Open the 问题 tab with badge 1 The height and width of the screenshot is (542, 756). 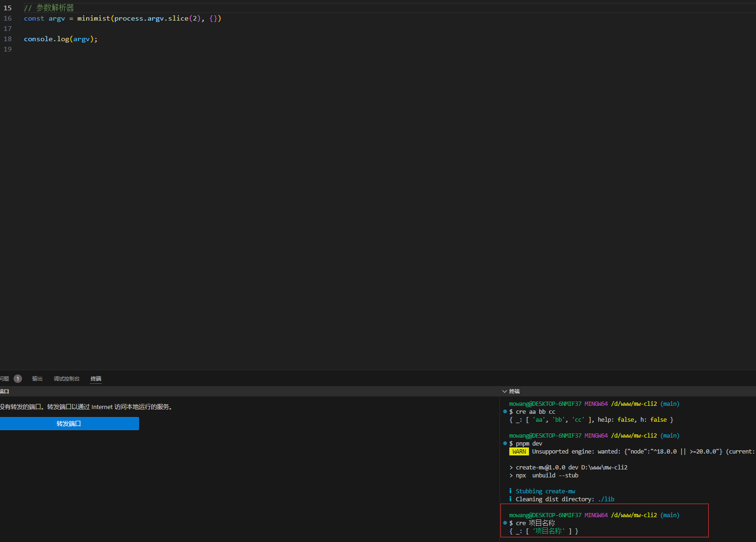[10, 379]
